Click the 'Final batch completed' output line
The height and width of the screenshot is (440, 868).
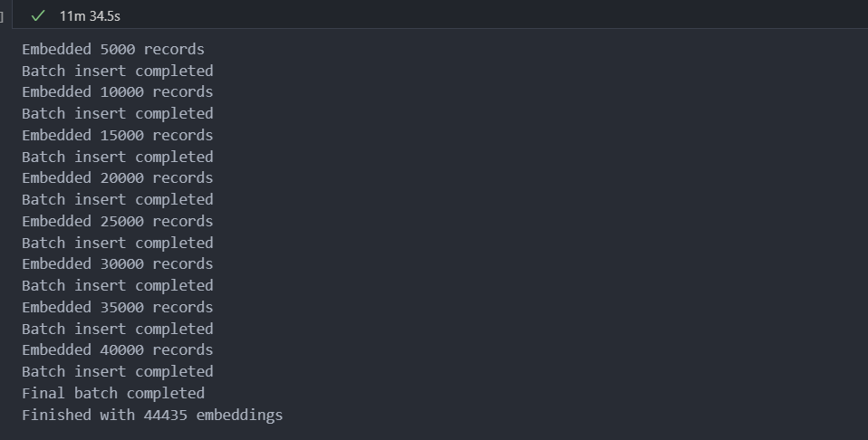pos(113,394)
